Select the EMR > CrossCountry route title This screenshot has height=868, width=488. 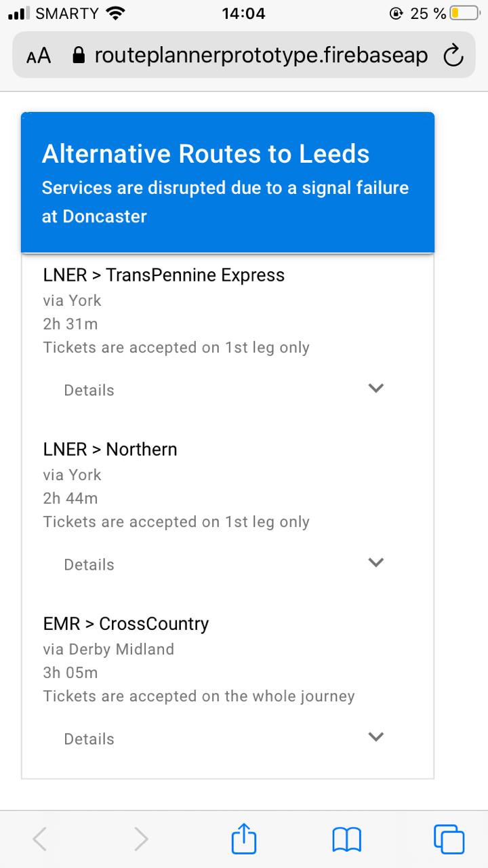pos(126,623)
